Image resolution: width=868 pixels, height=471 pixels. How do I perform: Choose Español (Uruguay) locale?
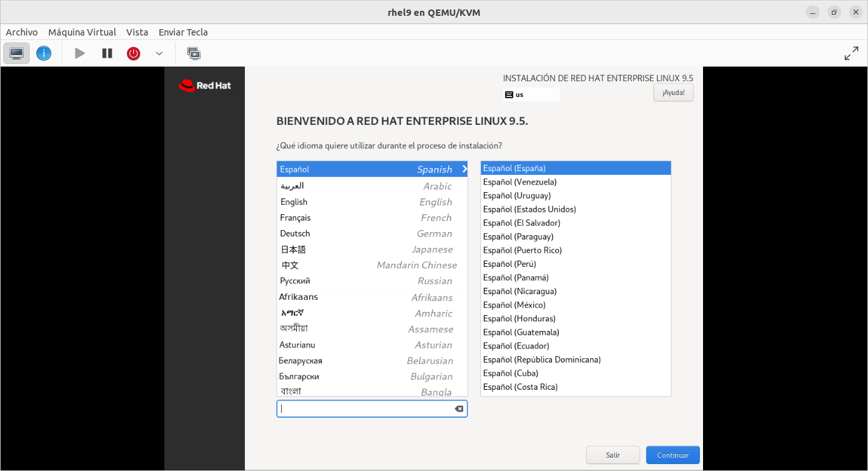(x=575, y=195)
